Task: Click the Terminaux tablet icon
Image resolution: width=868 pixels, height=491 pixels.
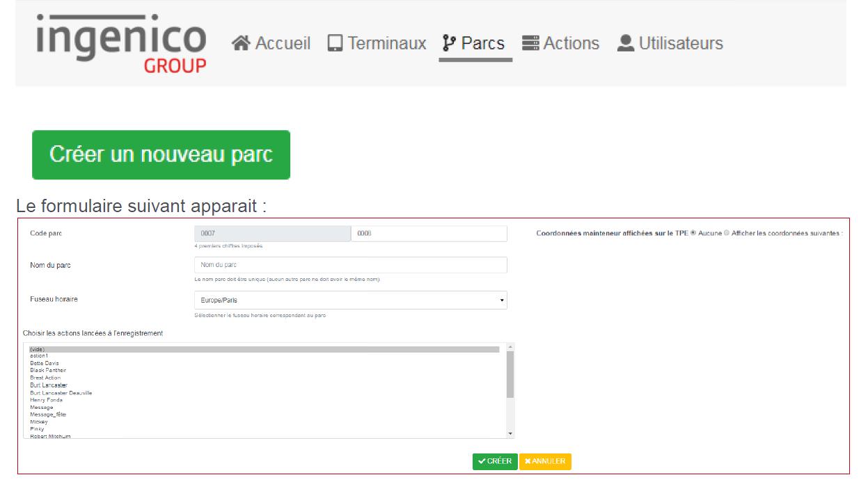Action: click(x=335, y=44)
